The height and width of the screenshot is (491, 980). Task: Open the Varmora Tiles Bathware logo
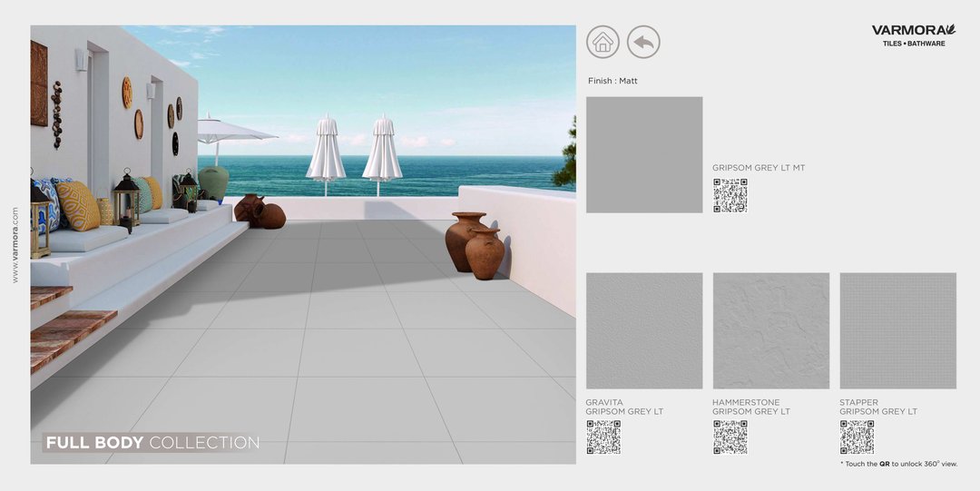click(913, 35)
